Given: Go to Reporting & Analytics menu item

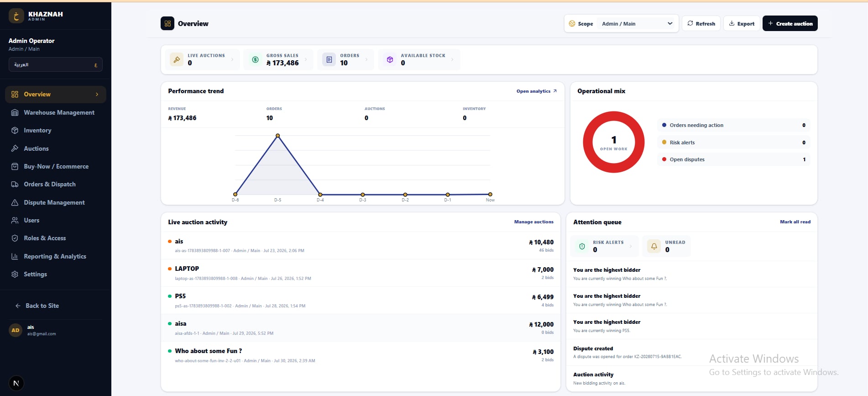Looking at the screenshot, I should pos(55,256).
